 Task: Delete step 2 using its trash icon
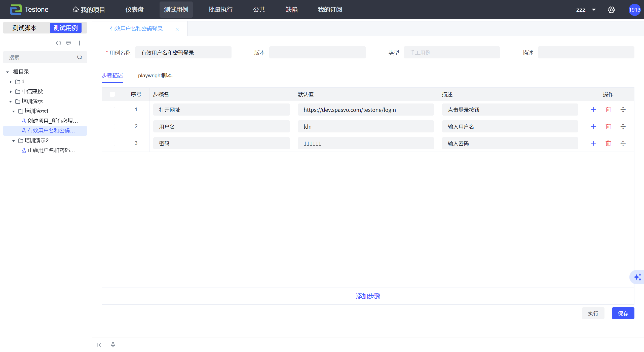(x=608, y=126)
